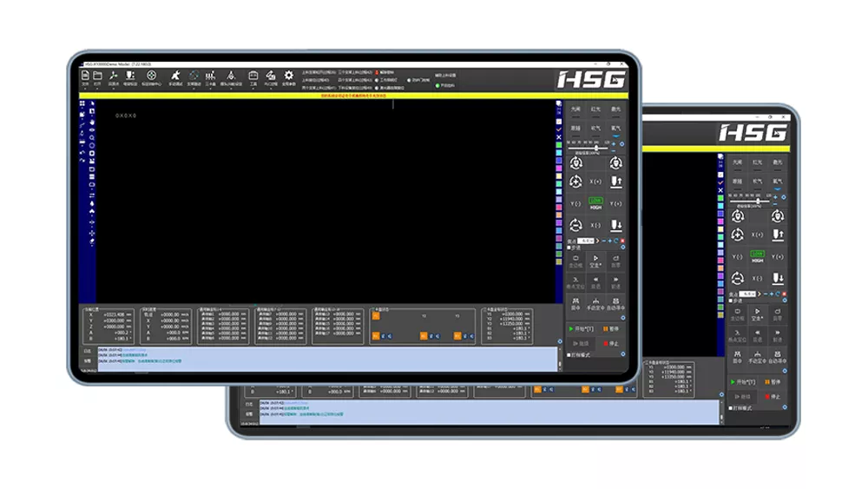Open the global parameters gear icon
Screen dimensions: 868x489
[x=288, y=77]
